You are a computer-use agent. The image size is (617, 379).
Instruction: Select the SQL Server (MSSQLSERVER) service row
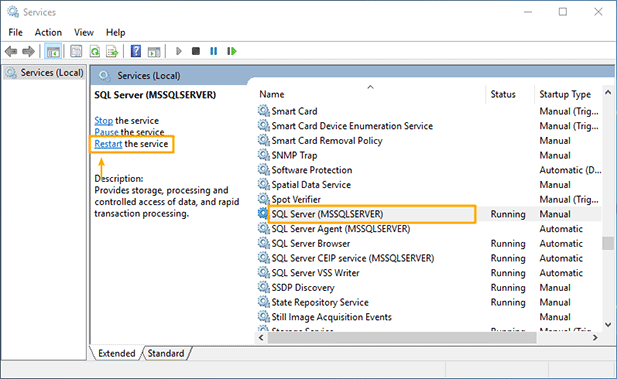coord(429,214)
